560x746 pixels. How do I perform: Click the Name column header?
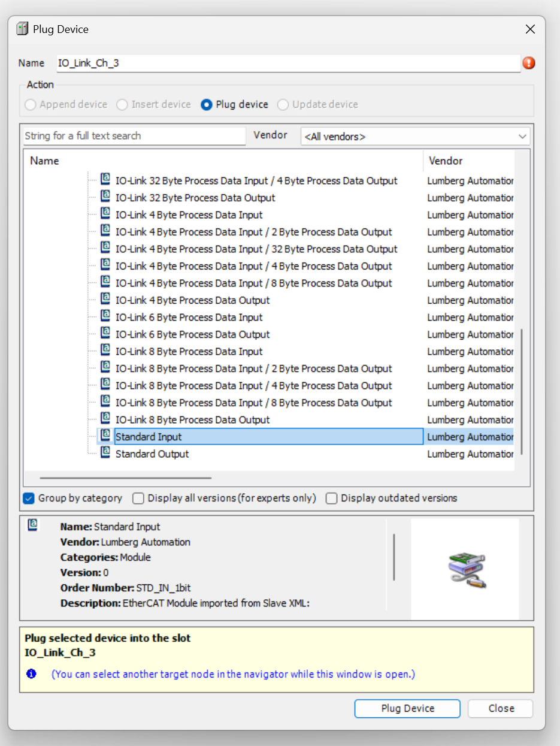(224, 161)
